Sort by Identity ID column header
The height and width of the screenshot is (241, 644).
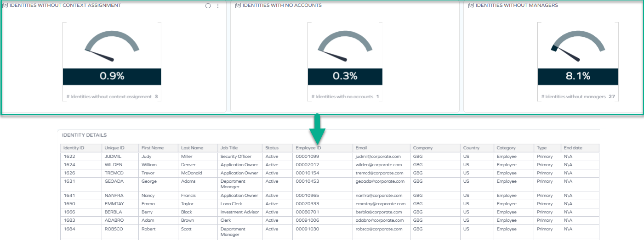81,148
